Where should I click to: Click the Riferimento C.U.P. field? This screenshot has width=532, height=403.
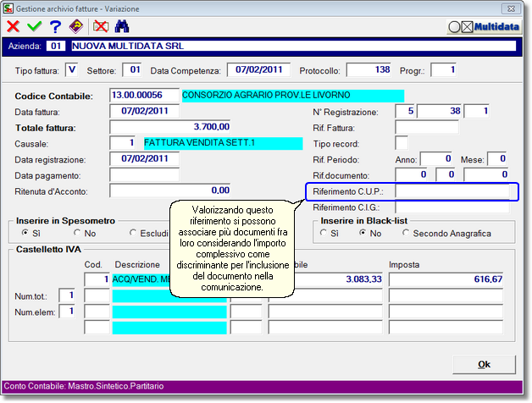pyautogui.click(x=452, y=191)
